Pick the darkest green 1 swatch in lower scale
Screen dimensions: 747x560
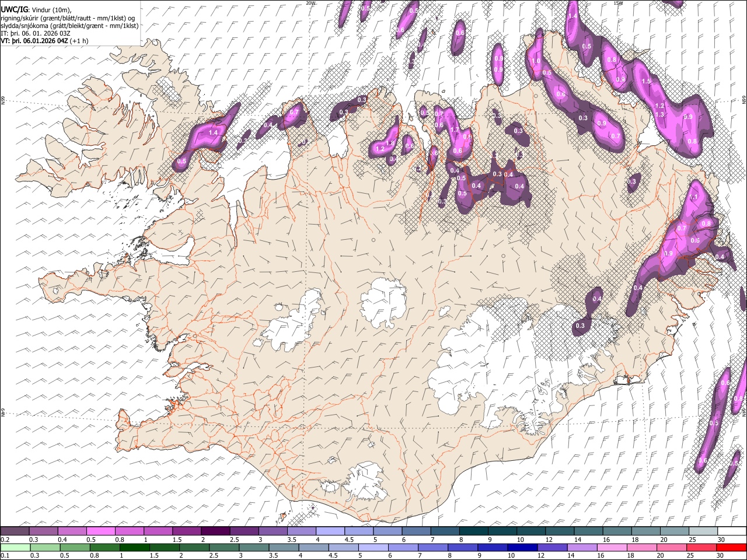pos(135,547)
